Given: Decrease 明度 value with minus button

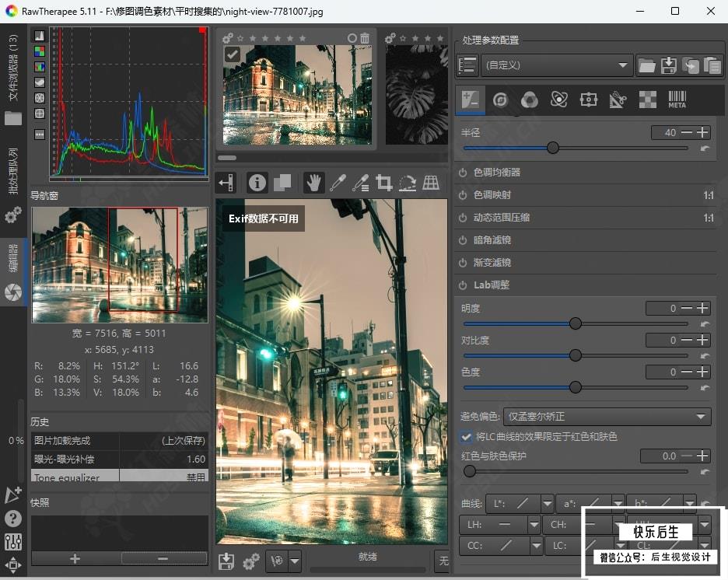Looking at the screenshot, I should coord(686,308).
